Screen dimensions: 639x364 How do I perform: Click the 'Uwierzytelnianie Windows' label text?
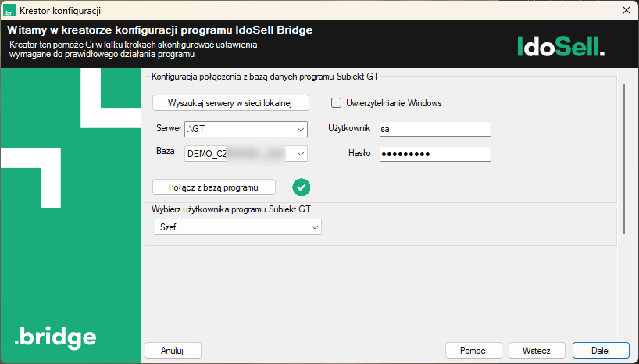(394, 103)
